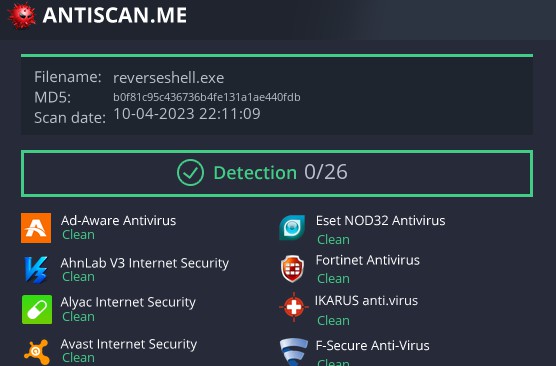Click the Fortinet Antivirus Clean status

[333, 279]
